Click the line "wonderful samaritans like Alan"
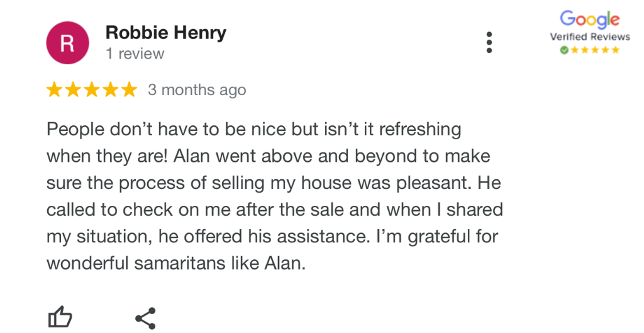 [176, 263]
